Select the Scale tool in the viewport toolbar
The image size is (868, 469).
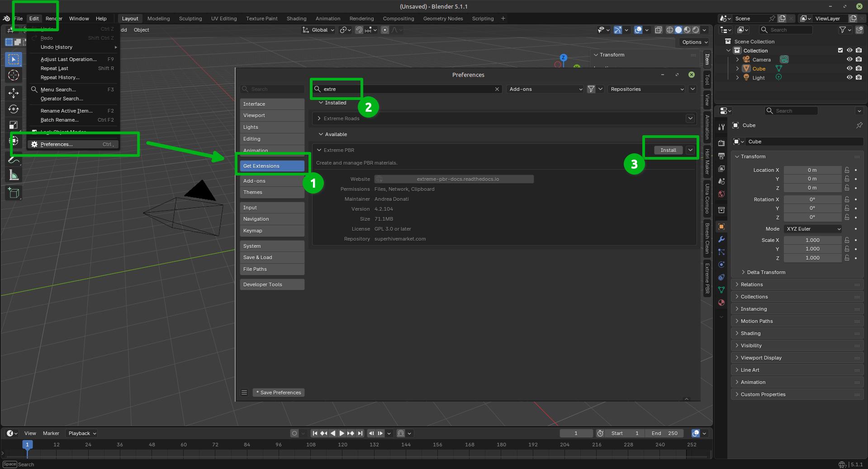click(14, 125)
